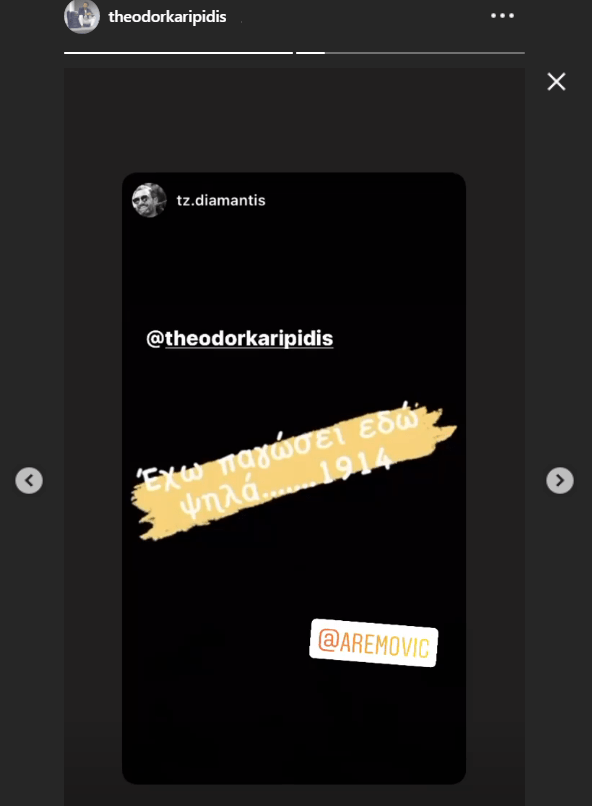
Task: Open the tz.diamantis username link
Action: coord(221,200)
